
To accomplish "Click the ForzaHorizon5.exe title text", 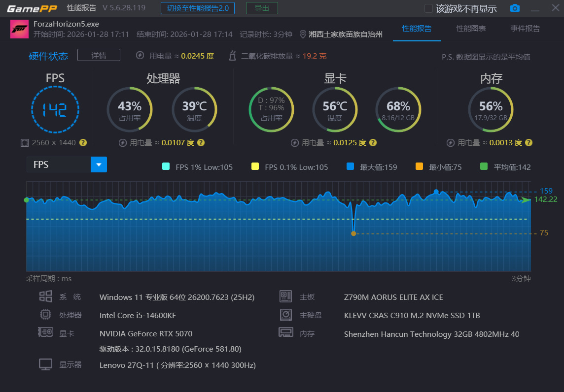I will pyautogui.click(x=66, y=24).
